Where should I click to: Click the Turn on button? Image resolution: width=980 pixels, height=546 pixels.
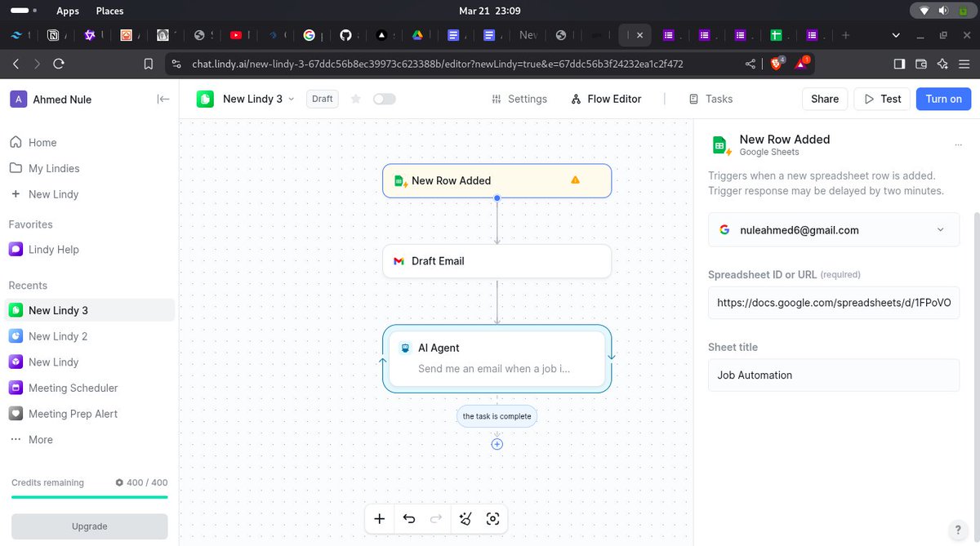943,99
